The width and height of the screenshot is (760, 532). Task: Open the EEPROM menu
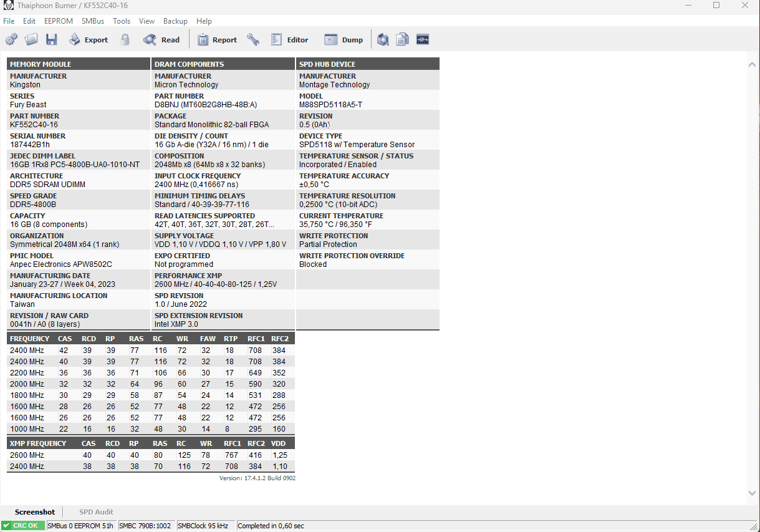click(x=59, y=21)
